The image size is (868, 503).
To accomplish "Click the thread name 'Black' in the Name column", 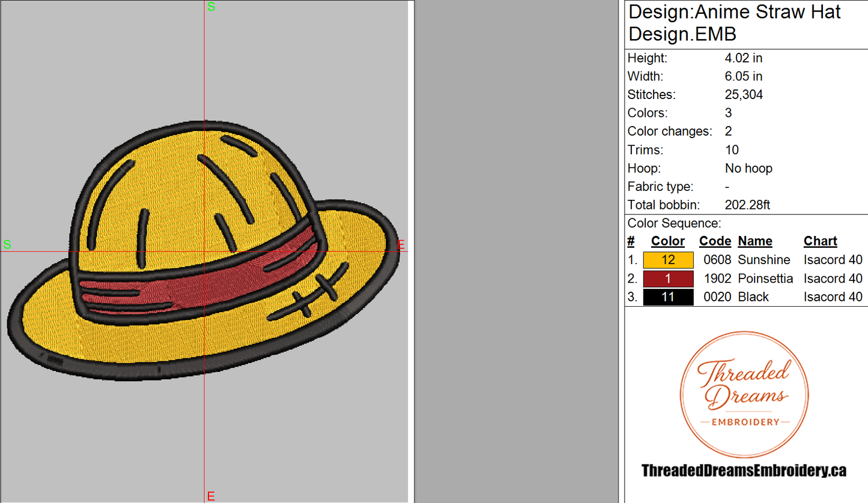I will tap(753, 297).
